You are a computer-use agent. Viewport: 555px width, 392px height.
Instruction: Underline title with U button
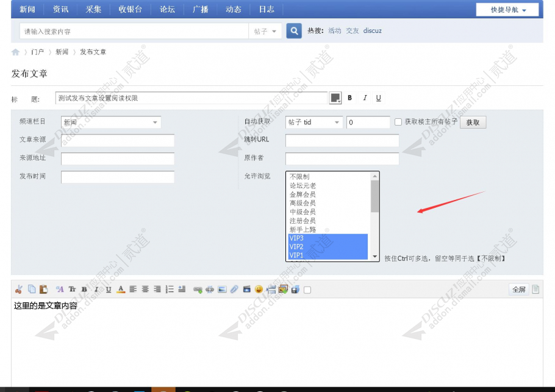coord(379,98)
